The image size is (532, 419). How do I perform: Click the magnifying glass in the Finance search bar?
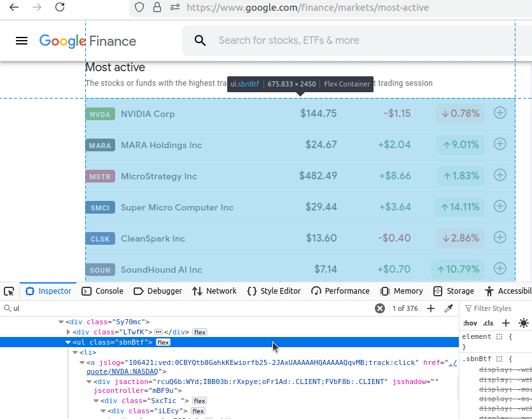click(x=200, y=40)
